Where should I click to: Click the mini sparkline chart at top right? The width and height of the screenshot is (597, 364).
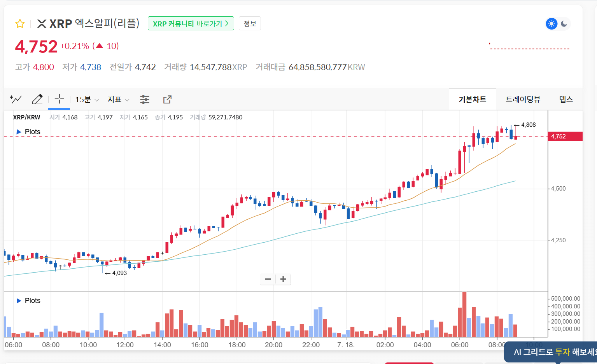point(529,46)
